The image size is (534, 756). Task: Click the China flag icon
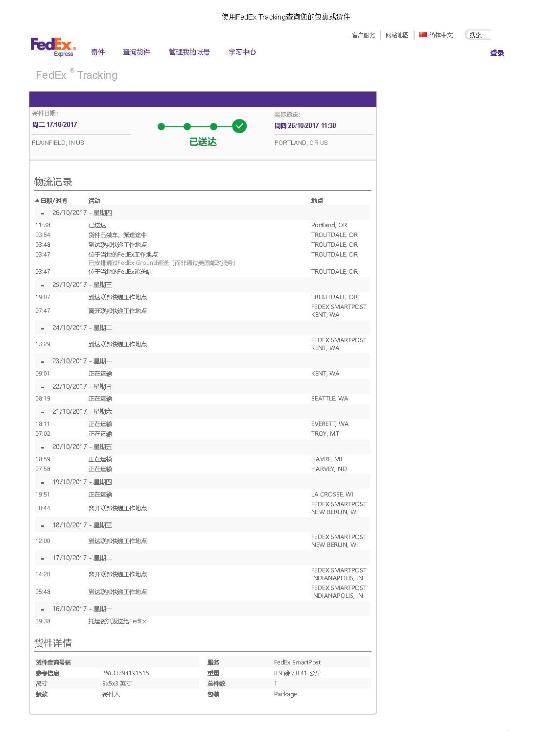423,35
